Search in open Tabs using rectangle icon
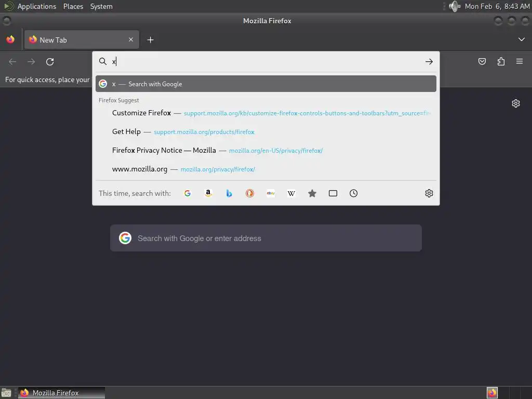 [333, 193]
